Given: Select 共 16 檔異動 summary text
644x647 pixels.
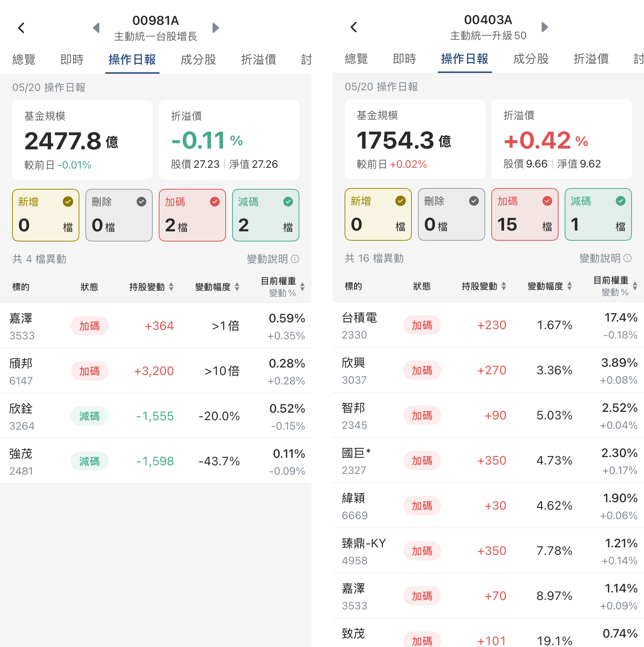Looking at the screenshot, I should pyautogui.click(x=374, y=258).
